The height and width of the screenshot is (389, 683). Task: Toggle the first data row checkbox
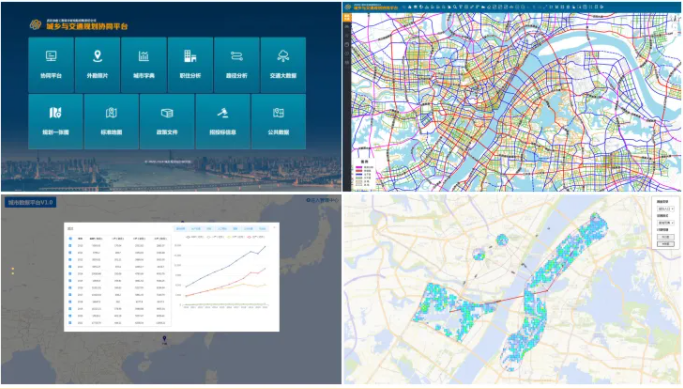tap(70, 246)
